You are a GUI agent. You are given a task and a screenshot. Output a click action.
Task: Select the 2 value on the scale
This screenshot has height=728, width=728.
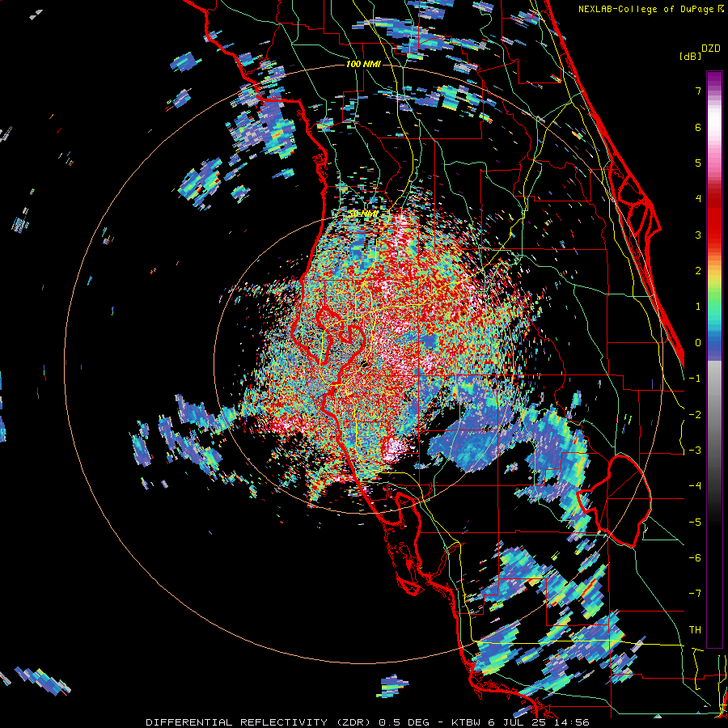(x=698, y=271)
